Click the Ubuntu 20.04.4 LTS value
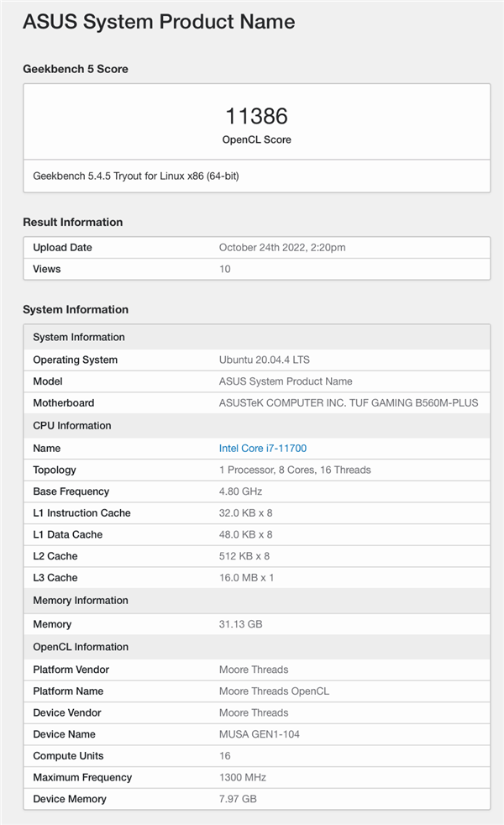504x825 pixels. coord(264,360)
